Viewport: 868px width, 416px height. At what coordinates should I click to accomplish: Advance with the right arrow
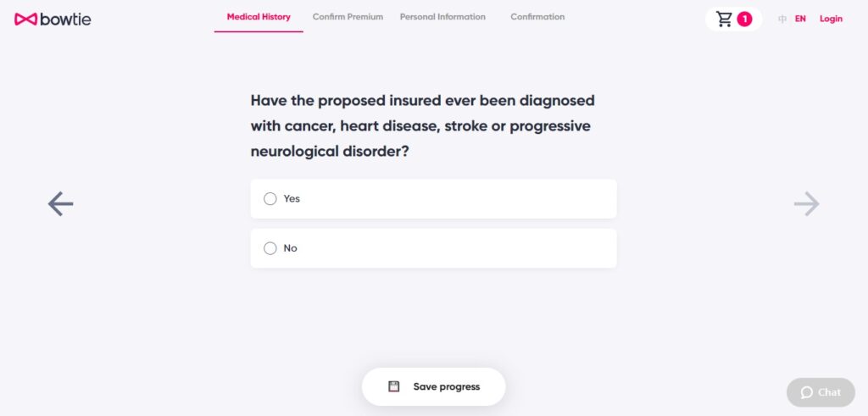tap(806, 203)
